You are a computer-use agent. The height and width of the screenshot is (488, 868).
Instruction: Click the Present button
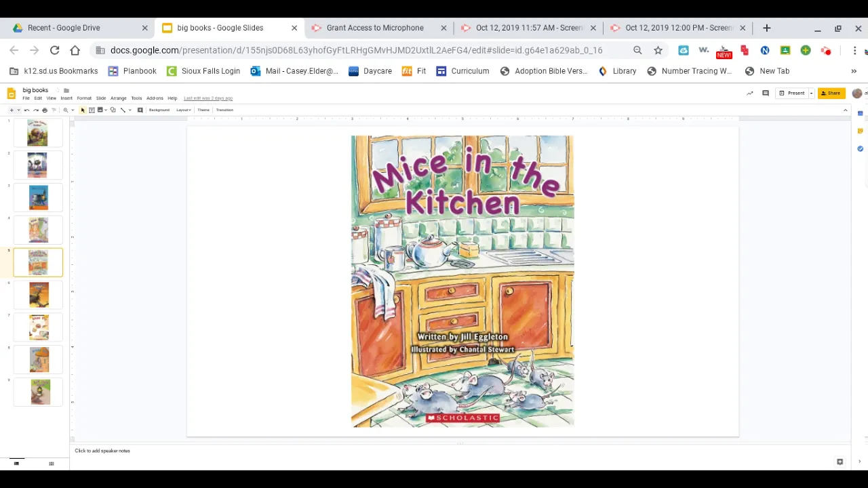(x=791, y=93)
